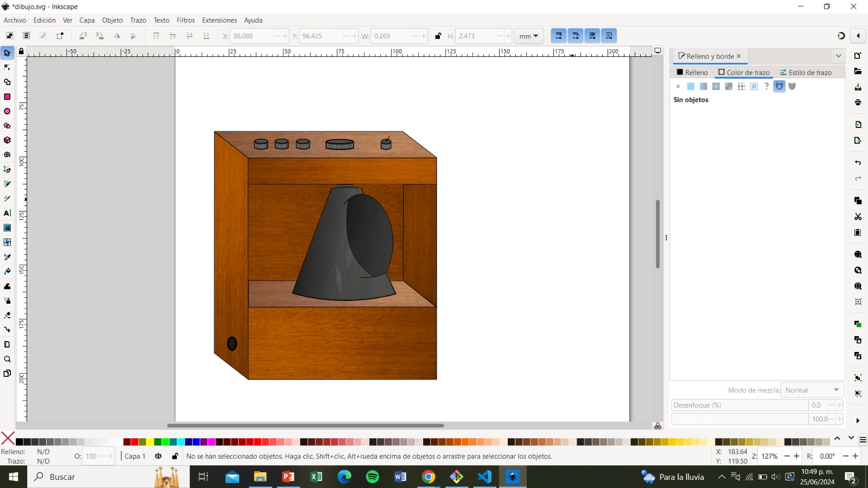Open the Archivo menu
This screenshot has width=868, height=488.
click(15, 20)
